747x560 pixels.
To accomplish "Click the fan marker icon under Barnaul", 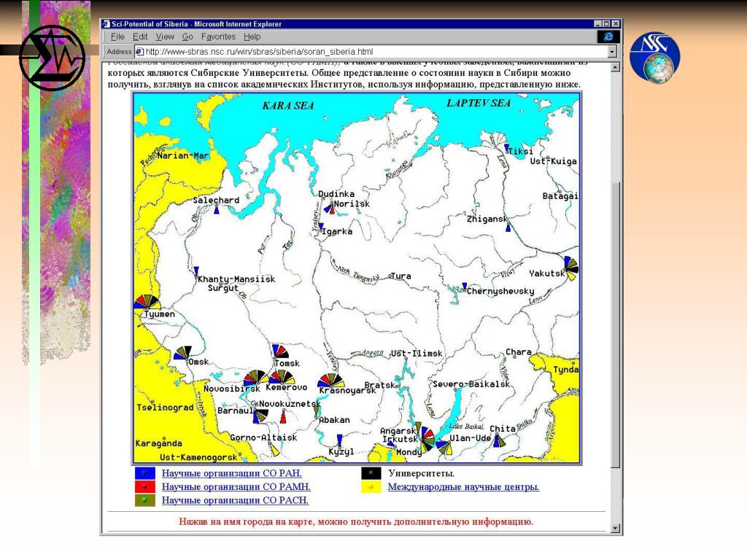I will [260, 416].
